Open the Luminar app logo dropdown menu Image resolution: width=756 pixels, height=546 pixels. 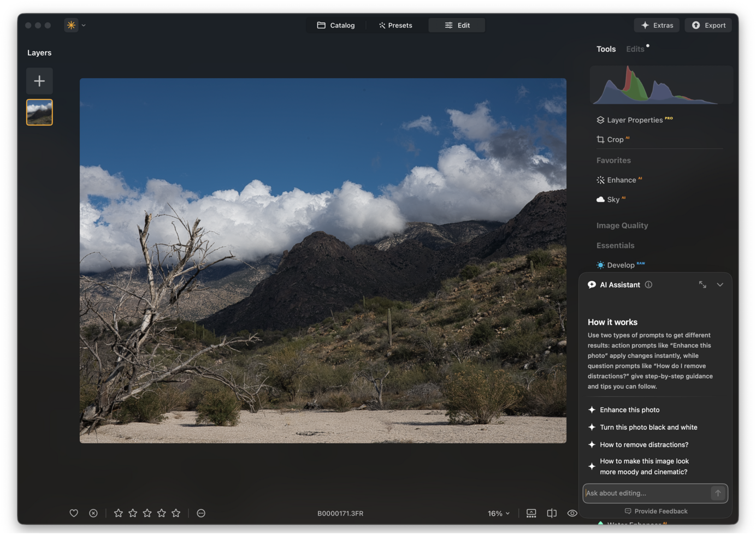[x=75, y=25]
